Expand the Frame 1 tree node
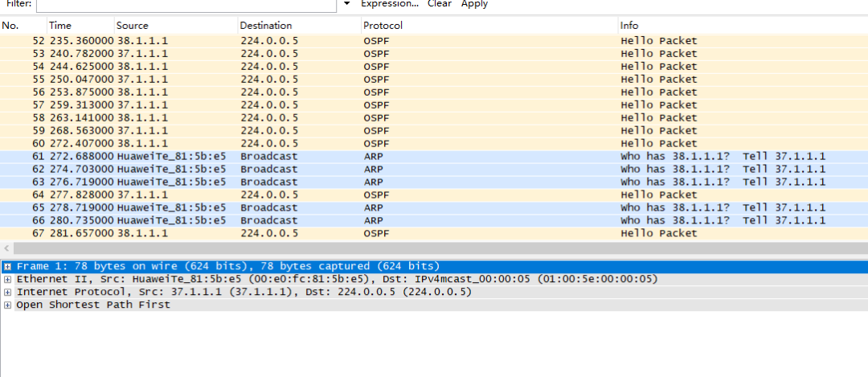This screenshot has height=377, width=868. coord(8,266)
